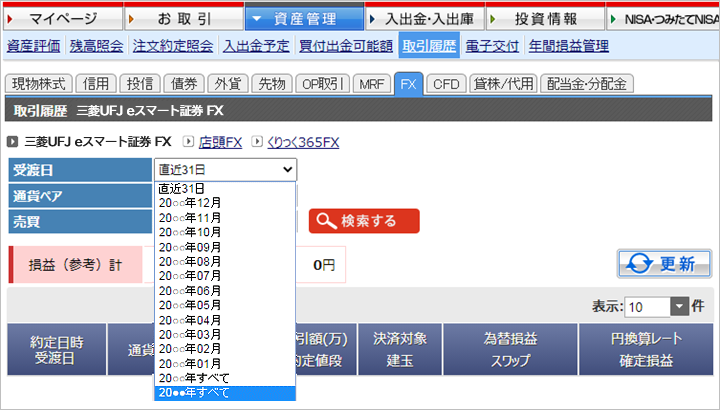Open the 投資情報 menu
Viewport: 720px width, 410px height.
tap(546, 19)
